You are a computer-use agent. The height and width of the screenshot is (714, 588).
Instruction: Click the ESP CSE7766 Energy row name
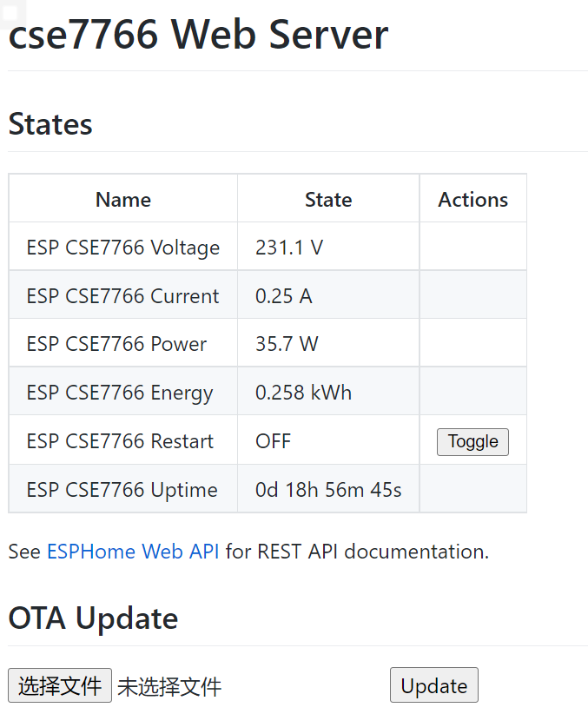point(120,393)
